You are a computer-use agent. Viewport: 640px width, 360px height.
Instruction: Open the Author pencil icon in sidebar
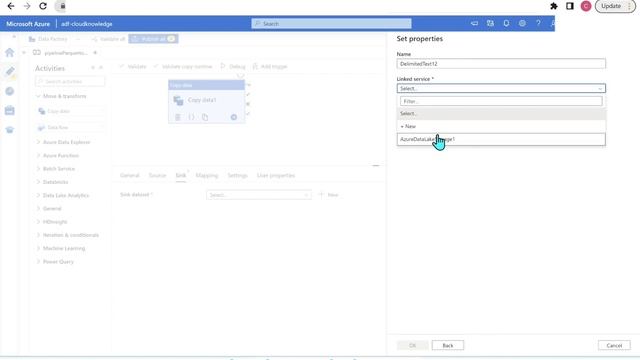pyautogui.click(x=10, y=72)
